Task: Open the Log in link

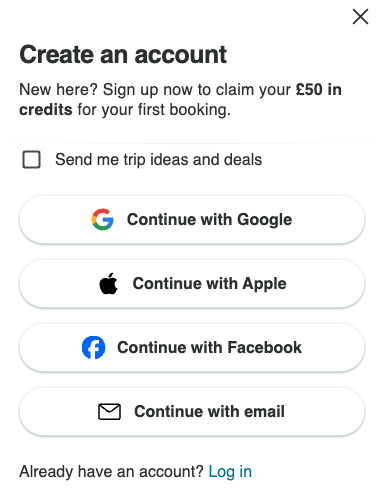Action: [x=230, y=472]
